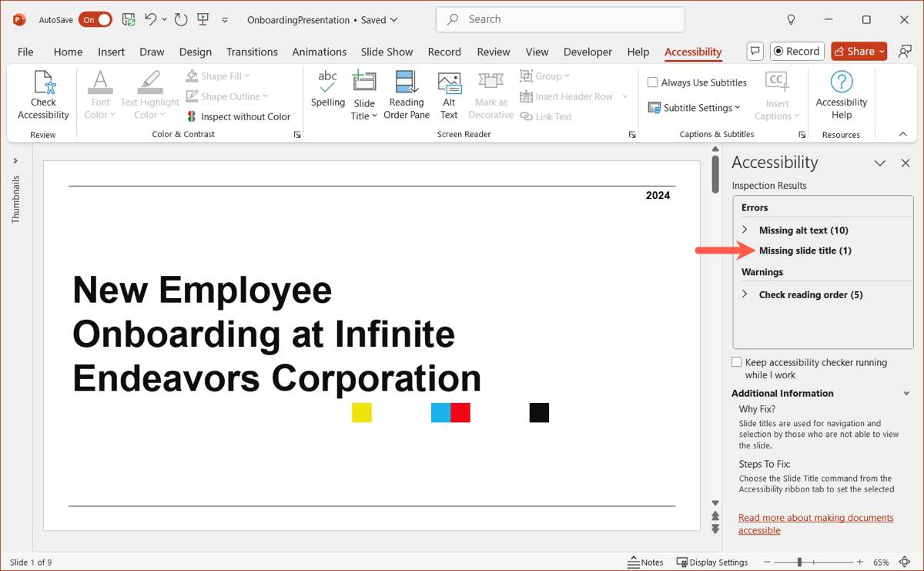The image size is (924, 571).
Task: Open Color & Contrast dialog launcher
Action: (297, 134)
